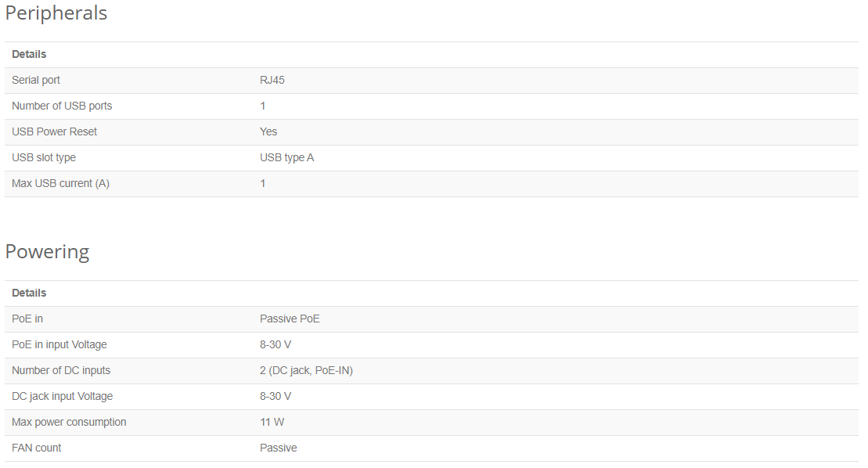Click the PoE in input Voltage label

(x=59, y=344)
